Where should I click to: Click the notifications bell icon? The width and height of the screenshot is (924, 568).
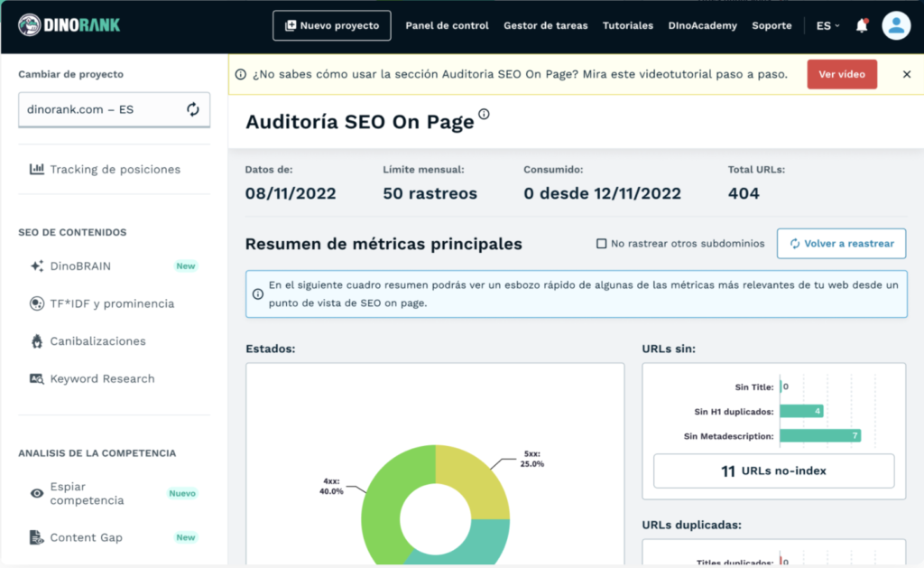pos(862,25)
